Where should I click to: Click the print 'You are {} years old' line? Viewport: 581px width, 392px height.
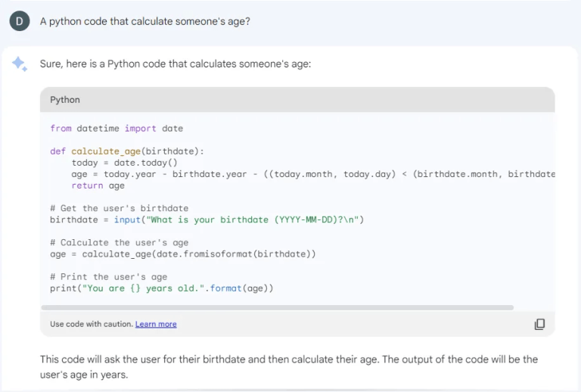162,288
